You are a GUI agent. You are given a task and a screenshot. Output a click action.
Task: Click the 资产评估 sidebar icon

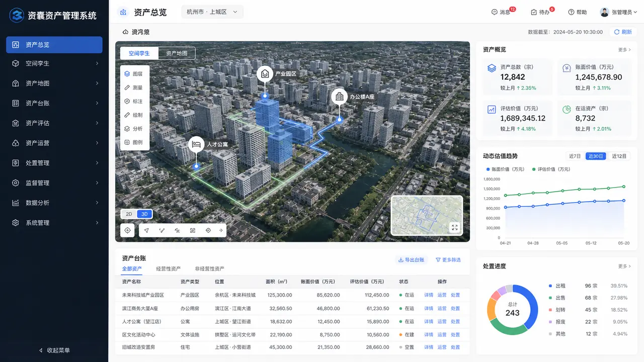tap(16, 123)
